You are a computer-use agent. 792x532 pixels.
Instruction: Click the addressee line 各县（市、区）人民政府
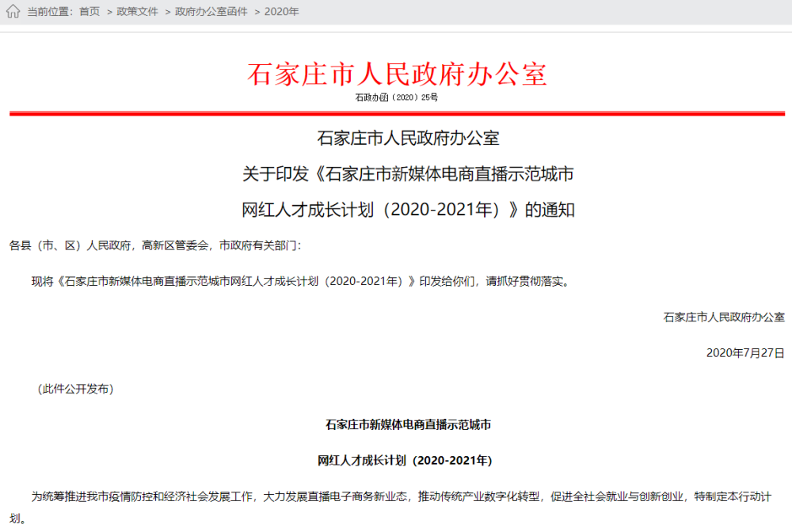155,245
